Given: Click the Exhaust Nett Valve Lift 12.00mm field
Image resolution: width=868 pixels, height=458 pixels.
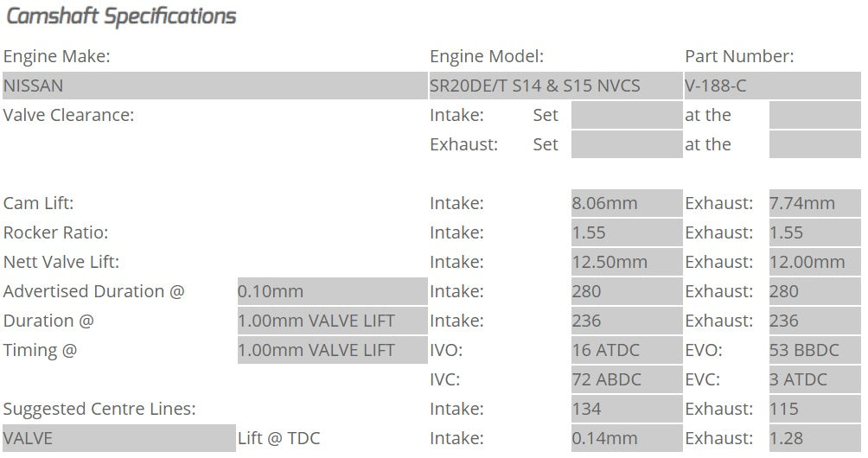Looking at the screenshot, I should (x=814, y=263).
